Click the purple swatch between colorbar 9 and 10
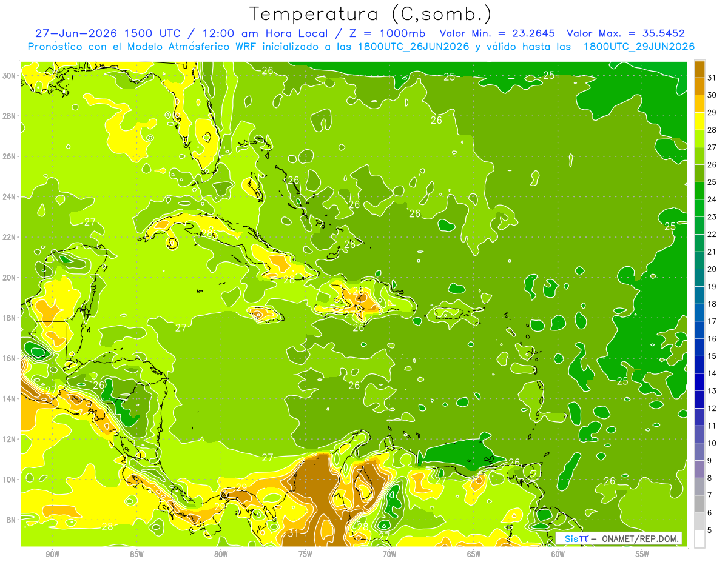The height and width of the screenshot is (562, 728). coord(699,452)
